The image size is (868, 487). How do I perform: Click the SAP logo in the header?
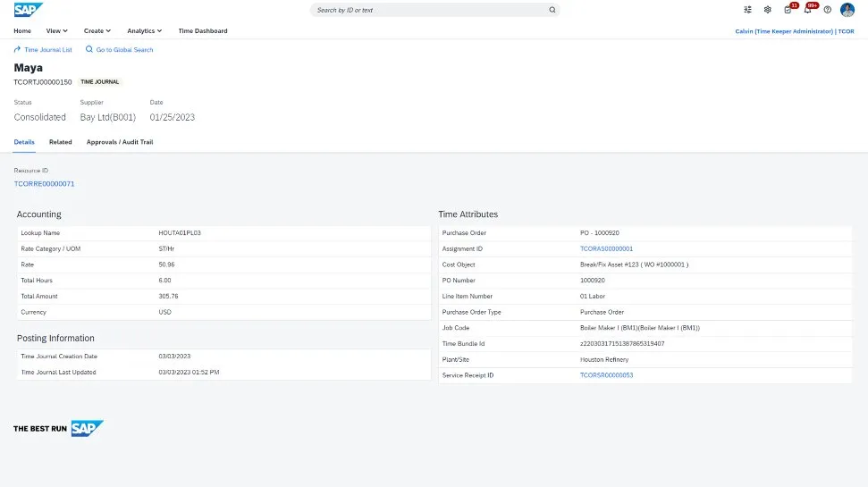coord(28,10)
